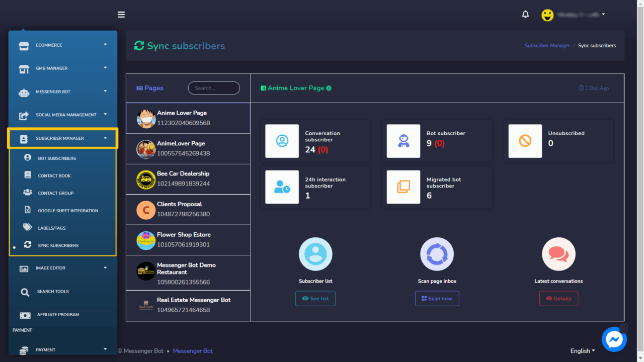This screenshot has height=362, width=644.
Task: Click the Subscriber Manager breadcrumb link
Action: click(547, 46)
